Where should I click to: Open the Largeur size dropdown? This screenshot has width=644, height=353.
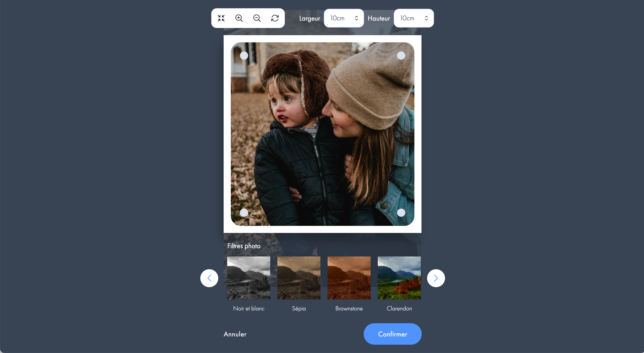pyautogui.click(x=344, y=18)
